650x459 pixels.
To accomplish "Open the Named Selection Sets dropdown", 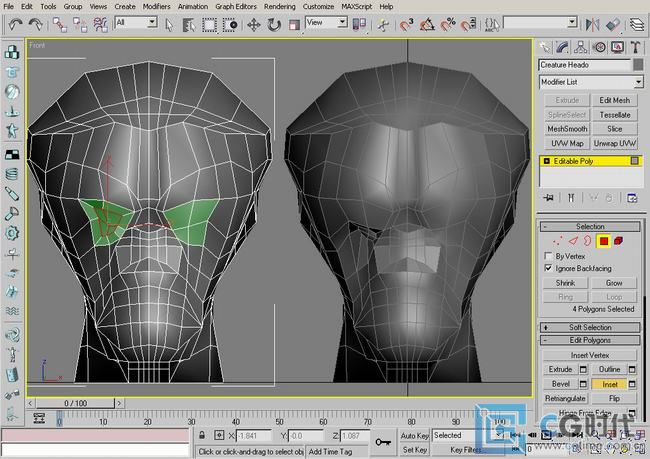I will click(572, 22).
